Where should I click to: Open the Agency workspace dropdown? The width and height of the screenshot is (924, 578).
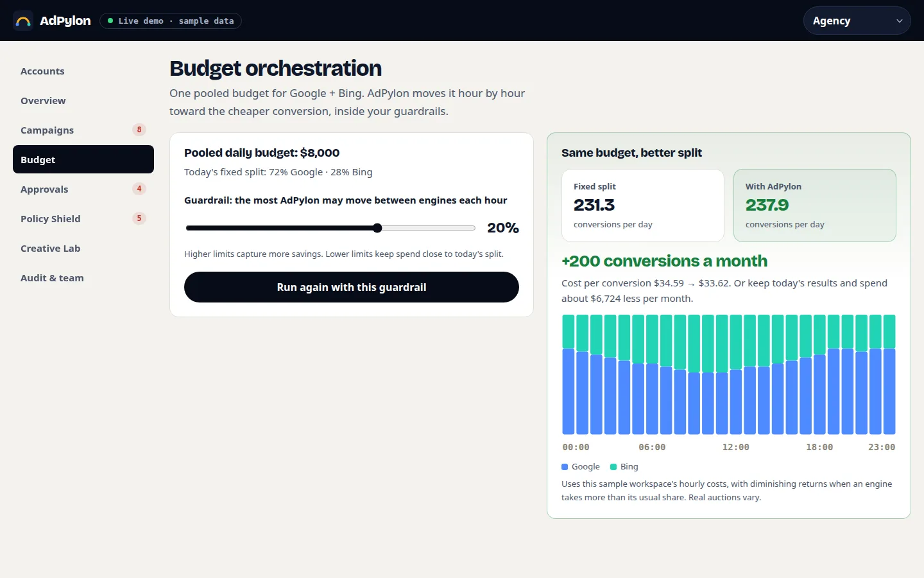[857, 21]
